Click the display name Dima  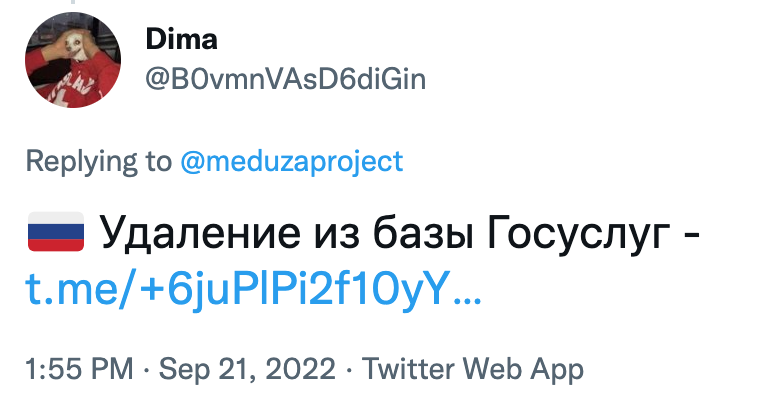point(181,40)
